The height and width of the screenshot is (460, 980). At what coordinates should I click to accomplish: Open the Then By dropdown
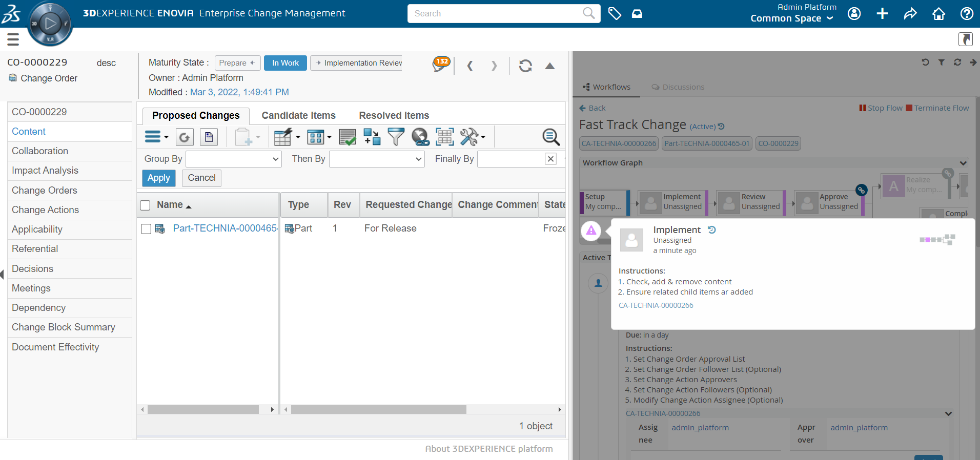tap(377, 159)
